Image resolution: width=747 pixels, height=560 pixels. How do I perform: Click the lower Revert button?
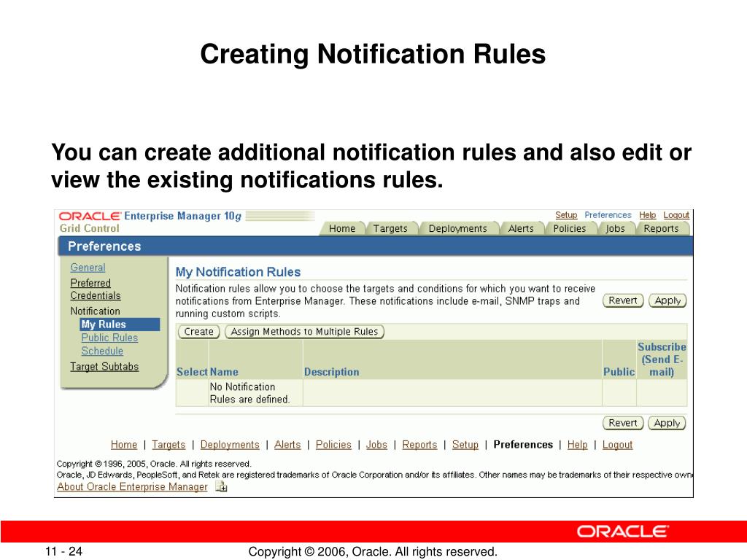pyautogui.click(x=623, y=423)
